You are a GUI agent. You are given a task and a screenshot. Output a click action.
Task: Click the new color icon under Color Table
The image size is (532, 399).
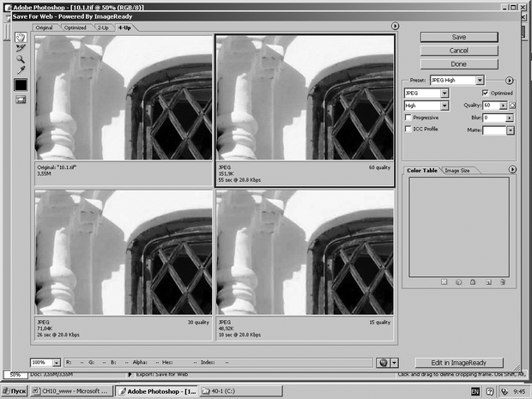[487, 281]
